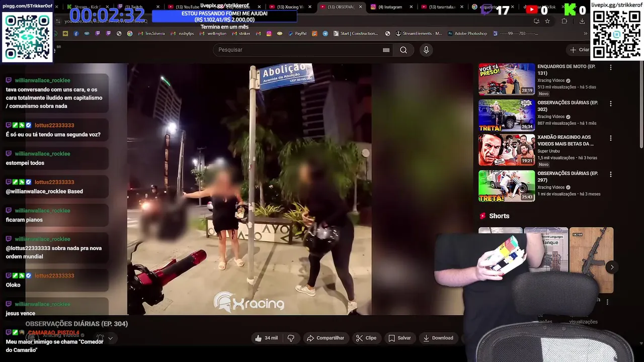Open the Adobe Photoshop bookmark

466,34
